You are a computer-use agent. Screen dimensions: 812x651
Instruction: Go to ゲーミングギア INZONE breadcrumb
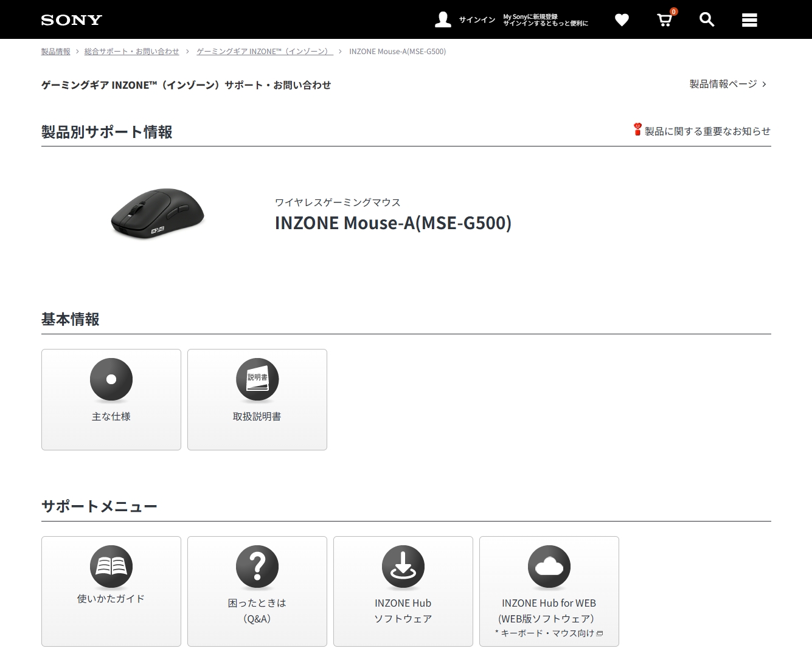(264, 52)
